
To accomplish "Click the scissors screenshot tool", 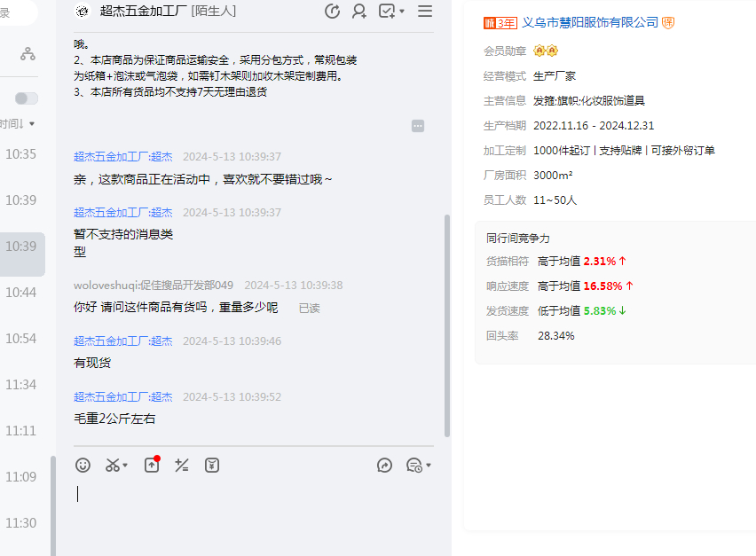I will (113, 465).
